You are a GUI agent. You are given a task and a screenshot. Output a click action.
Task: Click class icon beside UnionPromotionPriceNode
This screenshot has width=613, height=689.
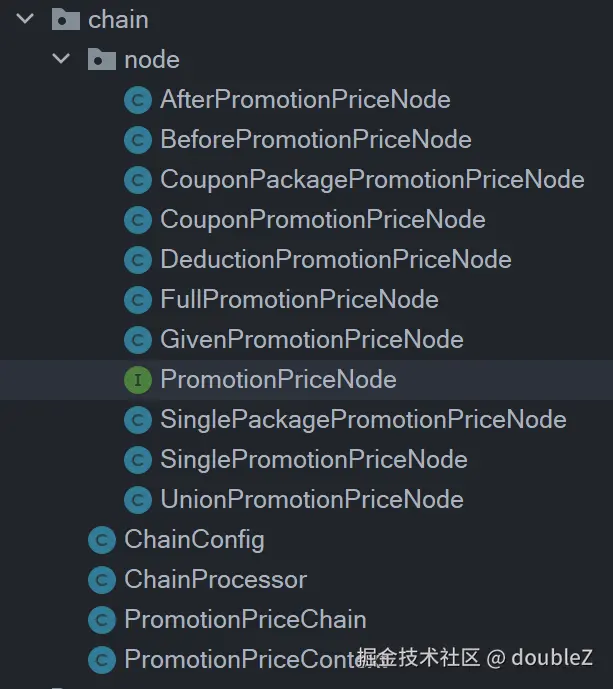click(x=137, y=499)
